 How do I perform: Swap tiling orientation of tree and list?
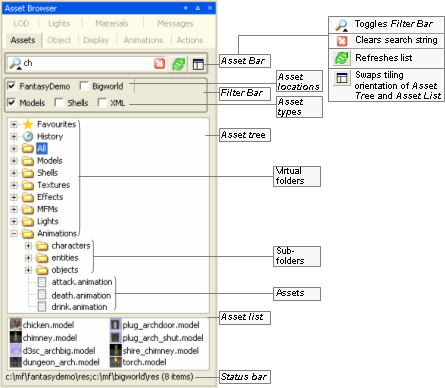(x=198, y=64)
